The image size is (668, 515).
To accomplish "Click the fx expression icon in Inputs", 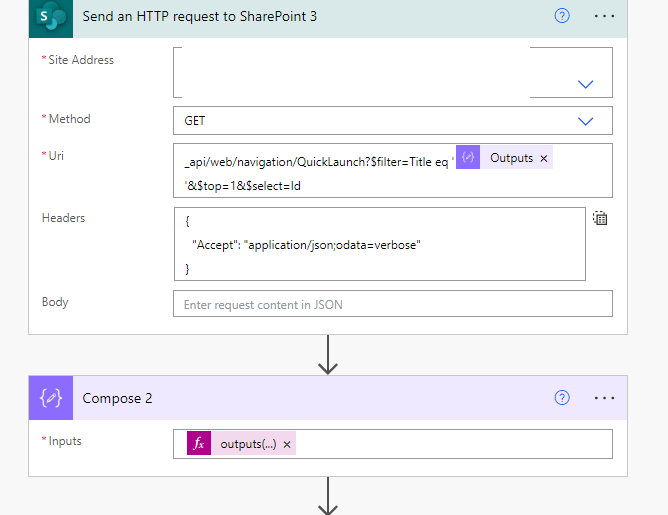I will point(198,444).
